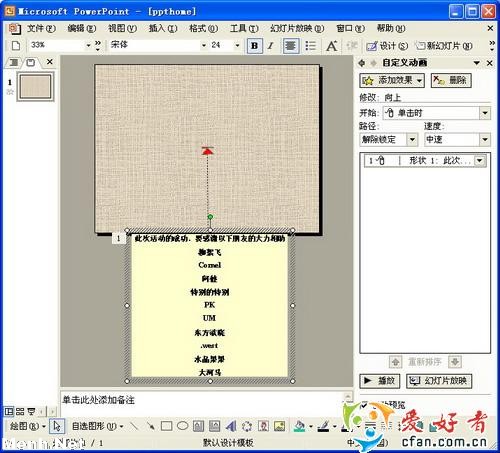Click red motion path end arrow

point(208,151)
